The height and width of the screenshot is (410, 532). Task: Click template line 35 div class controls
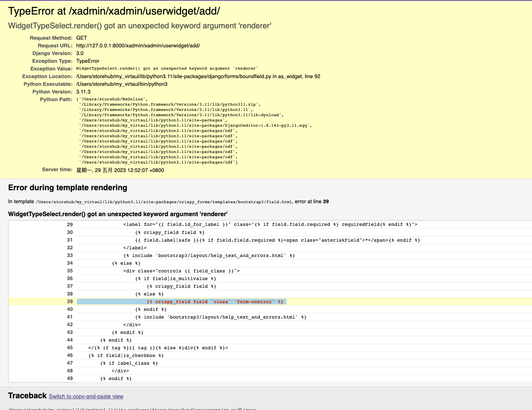(x=182, y=271)
